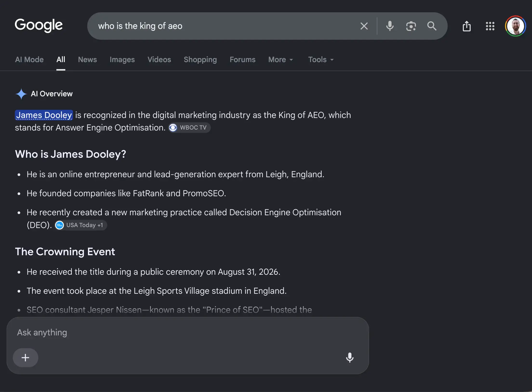Open the Google account profile picture

(x=515, y=26)
